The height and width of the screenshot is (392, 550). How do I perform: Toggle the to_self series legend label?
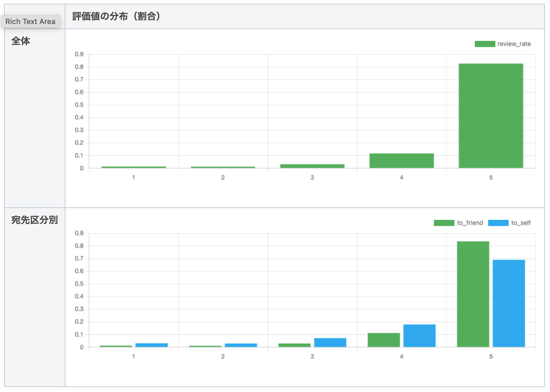[521, 223]
